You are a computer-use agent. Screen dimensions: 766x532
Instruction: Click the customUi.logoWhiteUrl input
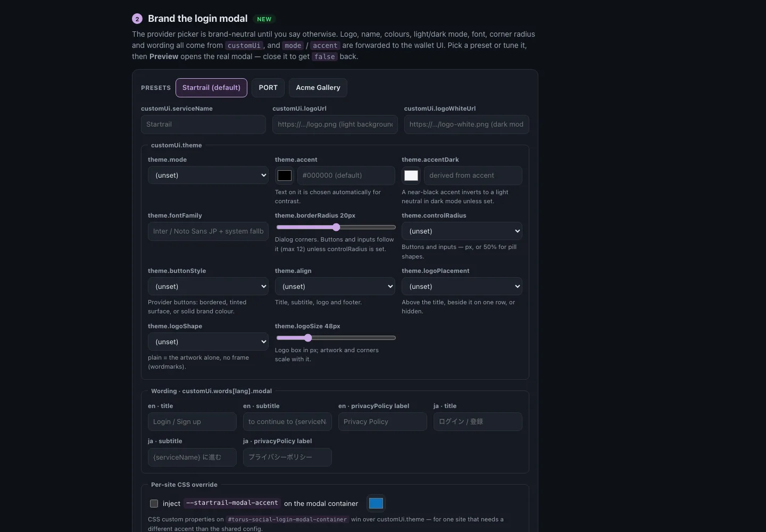467,124
